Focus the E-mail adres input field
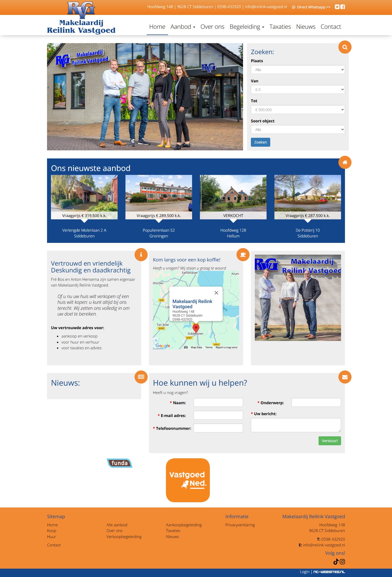The height and width of the screenshot is (577, 392). (x=218, y=415)
